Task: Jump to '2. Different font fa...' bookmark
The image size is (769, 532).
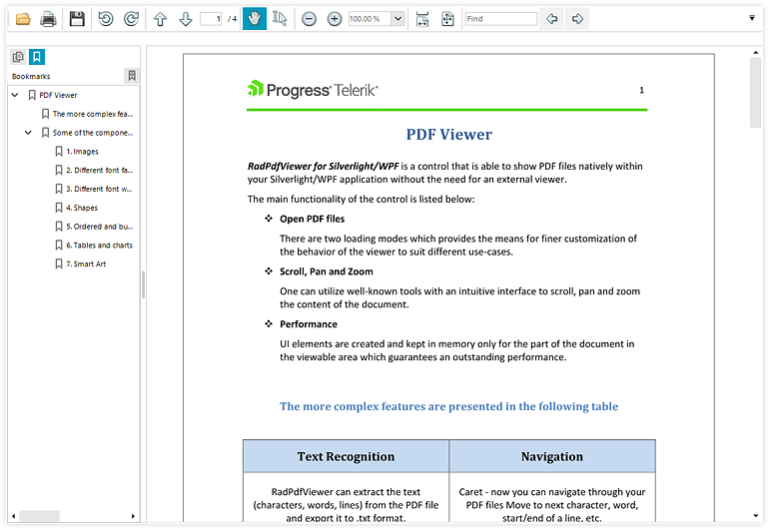Action: click(100, 170)
